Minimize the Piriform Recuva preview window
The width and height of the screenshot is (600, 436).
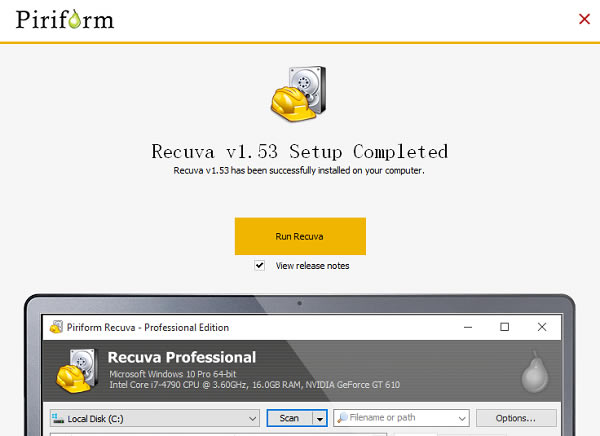pyautogui.click(x=468, y=327)
